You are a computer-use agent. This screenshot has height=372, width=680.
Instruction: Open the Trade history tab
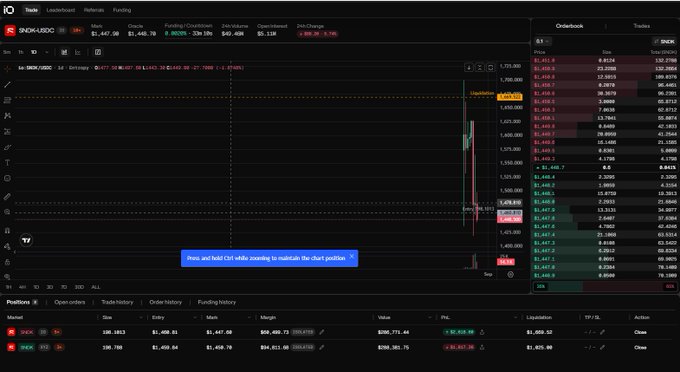117,302
